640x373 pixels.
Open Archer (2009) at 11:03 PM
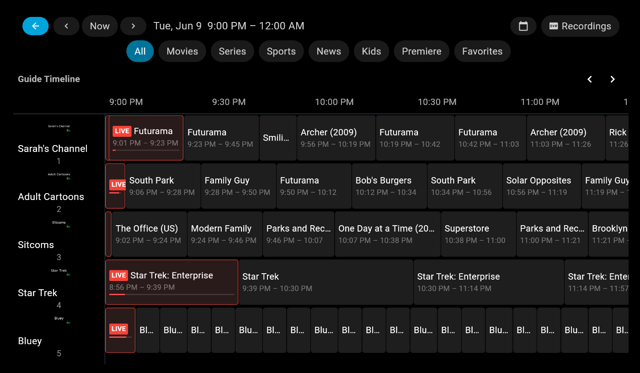pyautogui.click(x=566, y=138)
